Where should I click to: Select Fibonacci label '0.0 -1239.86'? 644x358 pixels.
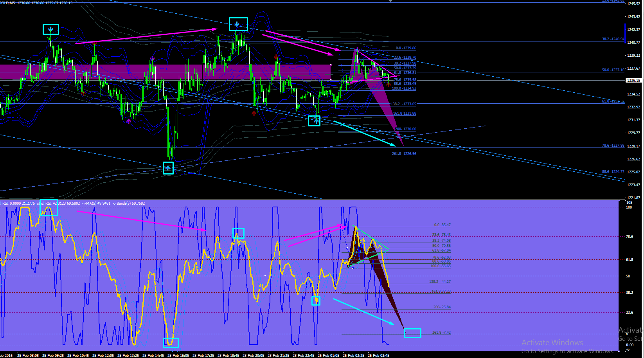[x=406, y=48]
